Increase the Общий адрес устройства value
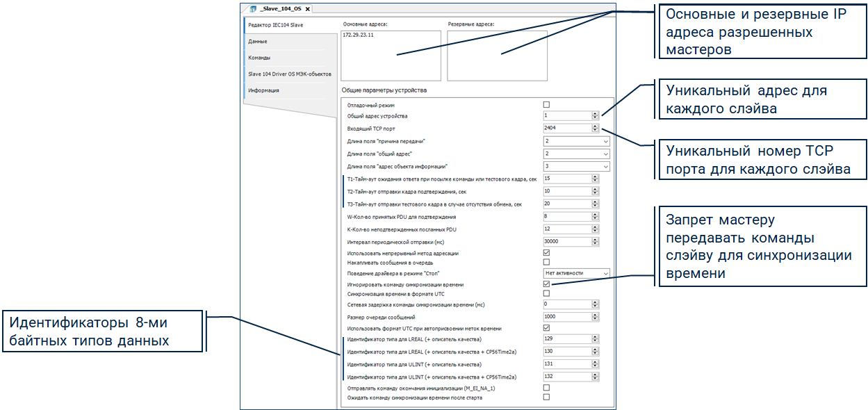 (595, 113)
